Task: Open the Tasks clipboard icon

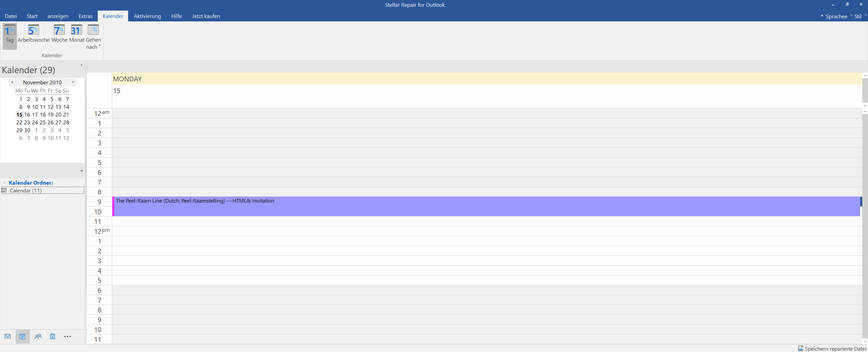Action: coord(53,336)
